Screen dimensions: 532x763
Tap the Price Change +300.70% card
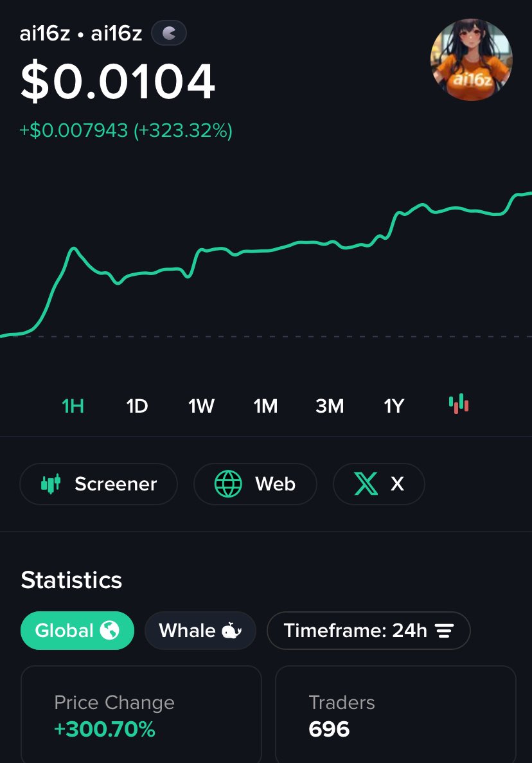141,714
